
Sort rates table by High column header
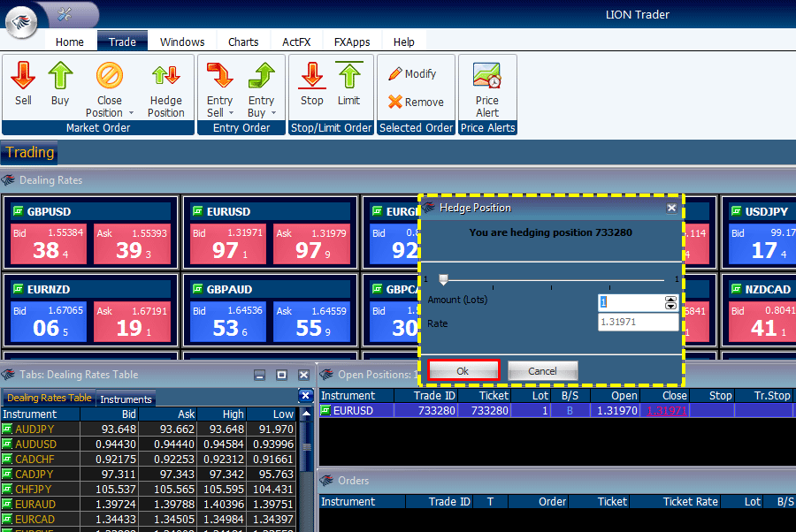tap(221, 414)
